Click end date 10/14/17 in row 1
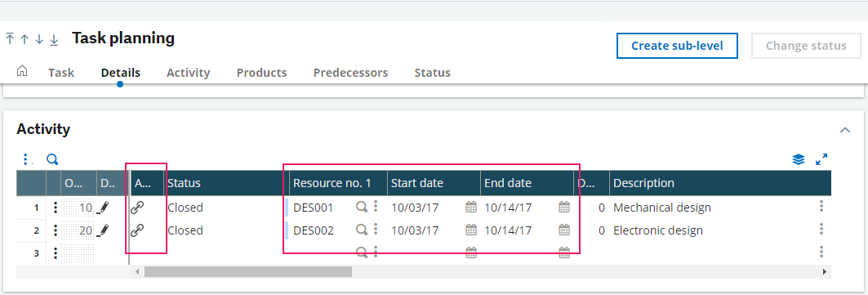Screen dimensions: 868x295 tap(508, 208)
